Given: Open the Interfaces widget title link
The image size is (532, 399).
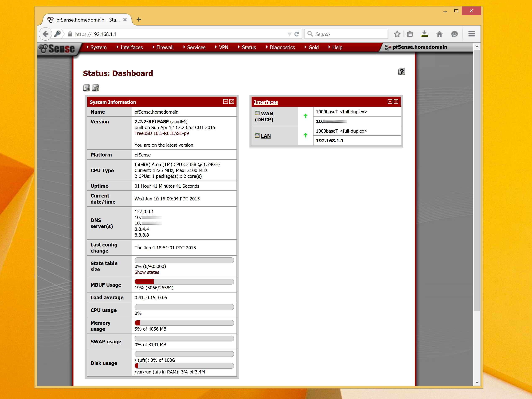Looking at the screenshot, I should 266,102.
